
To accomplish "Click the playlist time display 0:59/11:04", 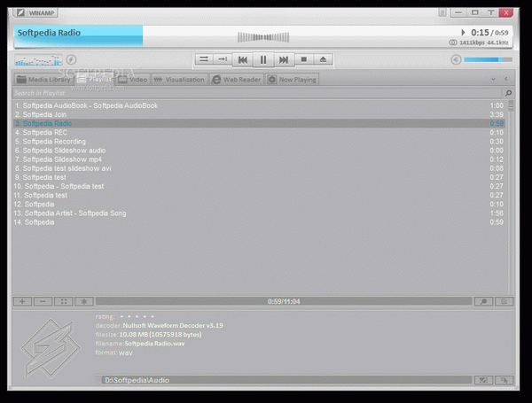I will coord(284,301).
